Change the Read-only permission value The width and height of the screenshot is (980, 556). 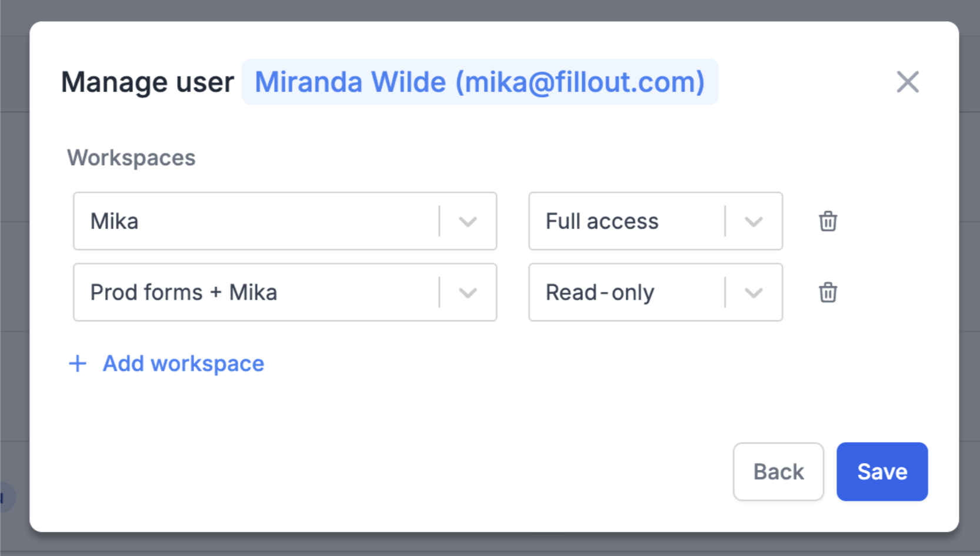pos(626,293)
